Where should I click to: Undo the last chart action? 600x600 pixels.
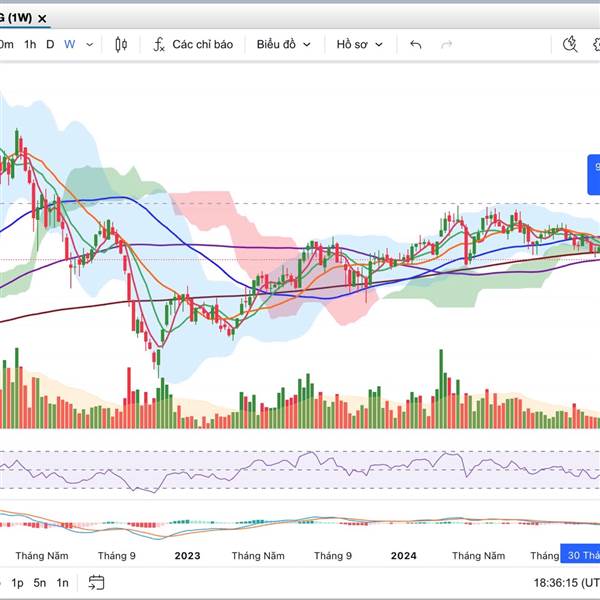pos(416,45)
